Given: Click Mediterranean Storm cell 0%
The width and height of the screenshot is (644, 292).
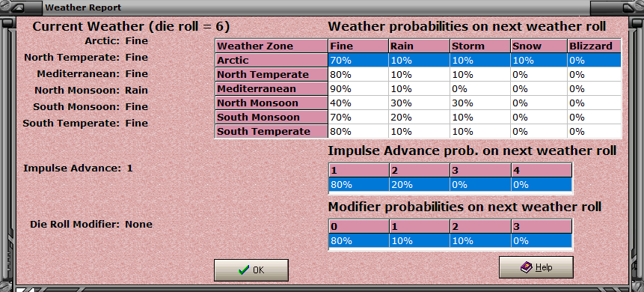Looking at the screenshot, I should tap(479, 89).
